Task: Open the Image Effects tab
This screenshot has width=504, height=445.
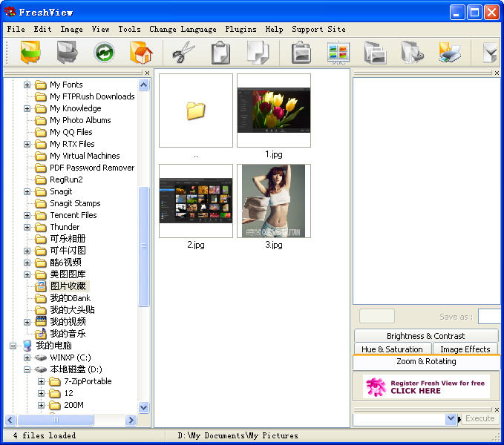Action: click(x=465, y=349)
